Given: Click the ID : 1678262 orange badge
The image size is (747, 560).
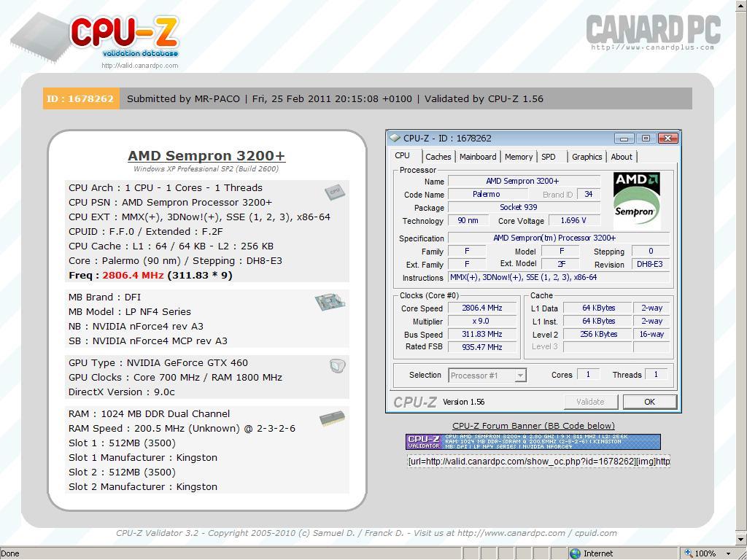Looking at the screenshot, I should 81,98.
